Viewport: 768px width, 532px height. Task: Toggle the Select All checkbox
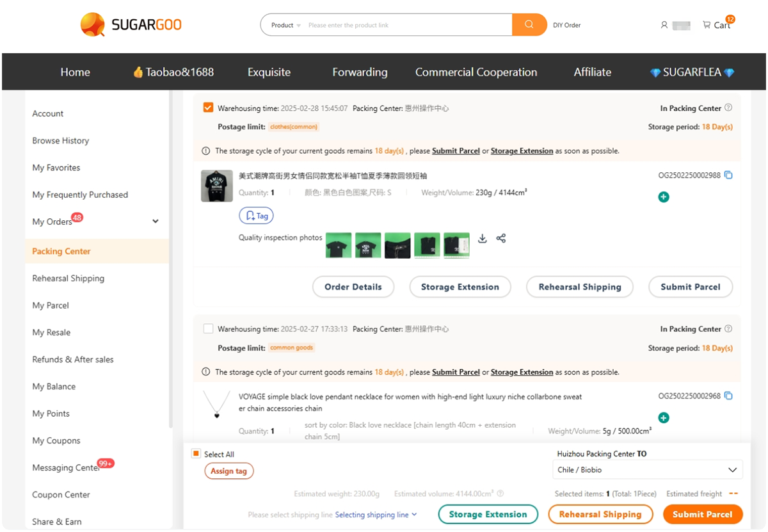196,454
